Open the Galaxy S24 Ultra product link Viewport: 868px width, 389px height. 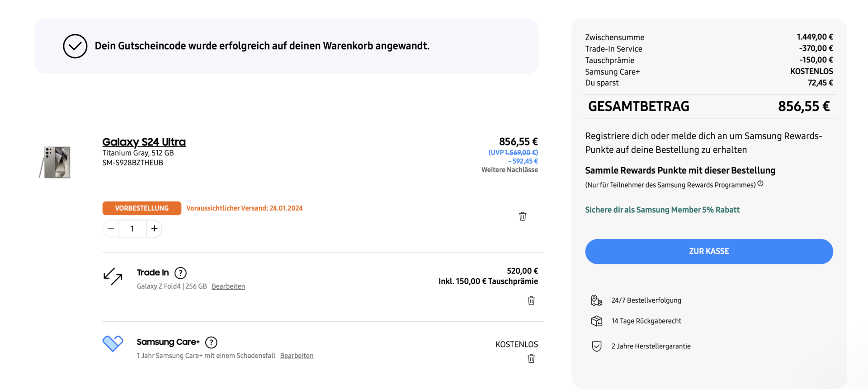[x=144, y=142]
